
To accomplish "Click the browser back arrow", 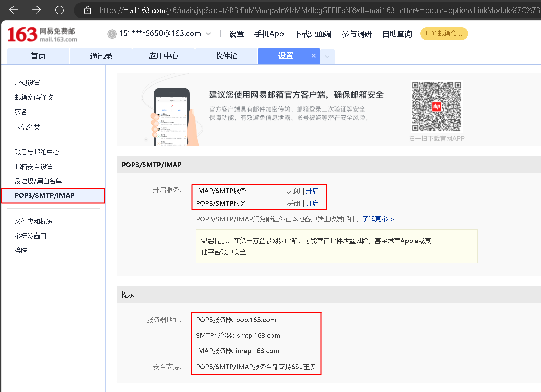I will (x=13, y=10).
